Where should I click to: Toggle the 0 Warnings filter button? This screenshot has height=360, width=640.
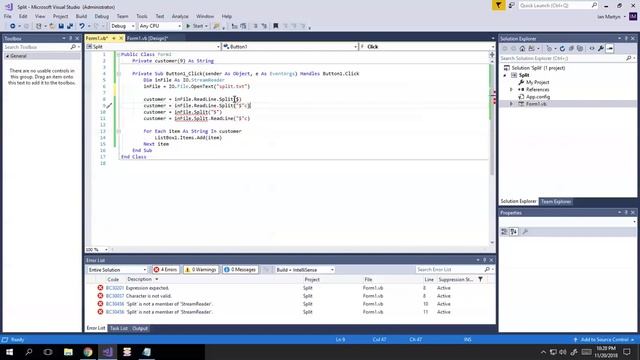[x=200, y=270]
